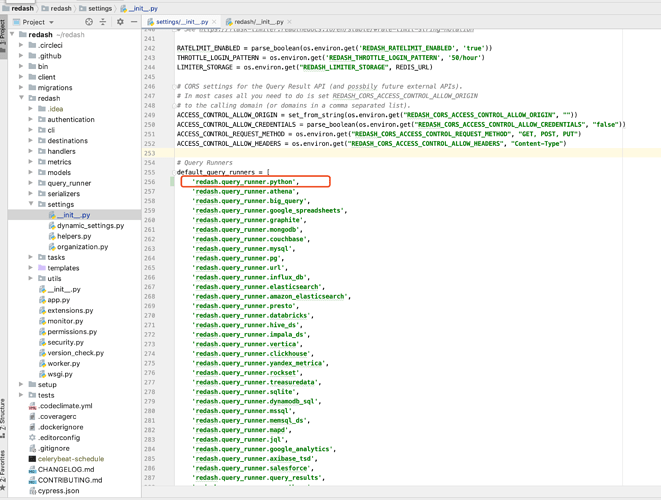Click 'redash.query_runner.query_results' string
This screenshot has height=500, width=661.
(257, 478)
